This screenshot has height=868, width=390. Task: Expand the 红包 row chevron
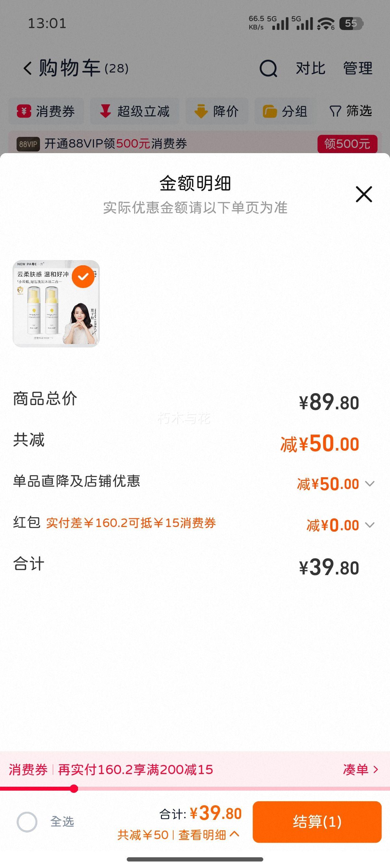pyautogui.click(x=370, y=525)
